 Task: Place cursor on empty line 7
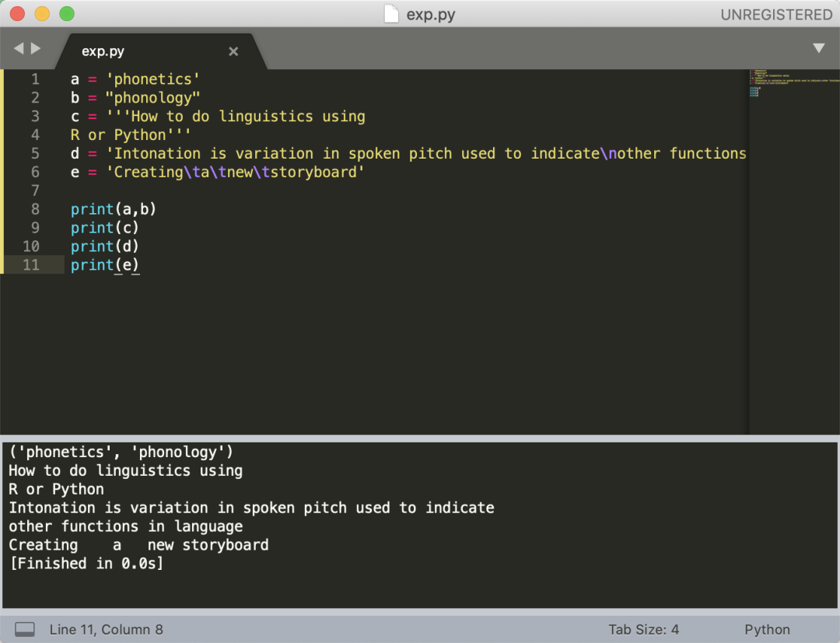[x=233, y=190]
